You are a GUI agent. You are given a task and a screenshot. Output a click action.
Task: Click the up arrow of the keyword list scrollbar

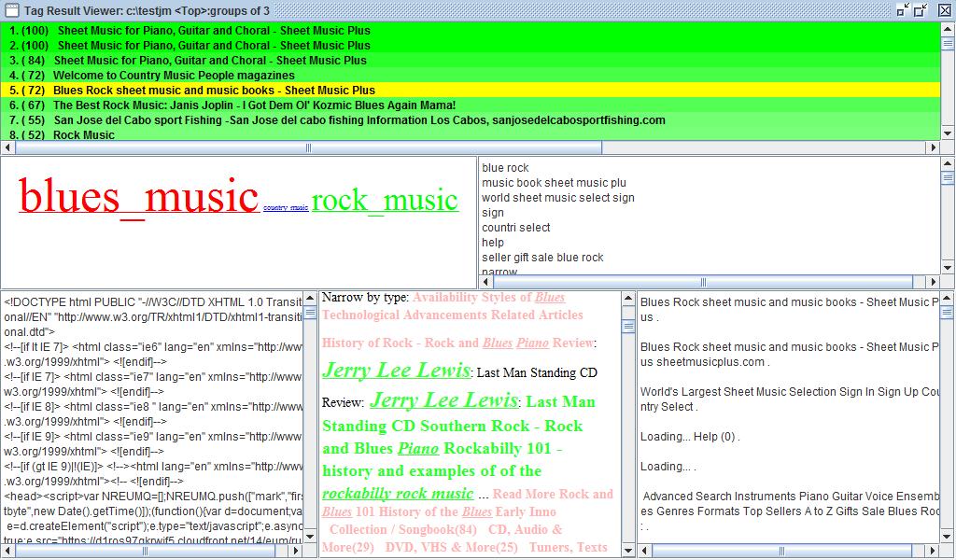coord(947,163)
